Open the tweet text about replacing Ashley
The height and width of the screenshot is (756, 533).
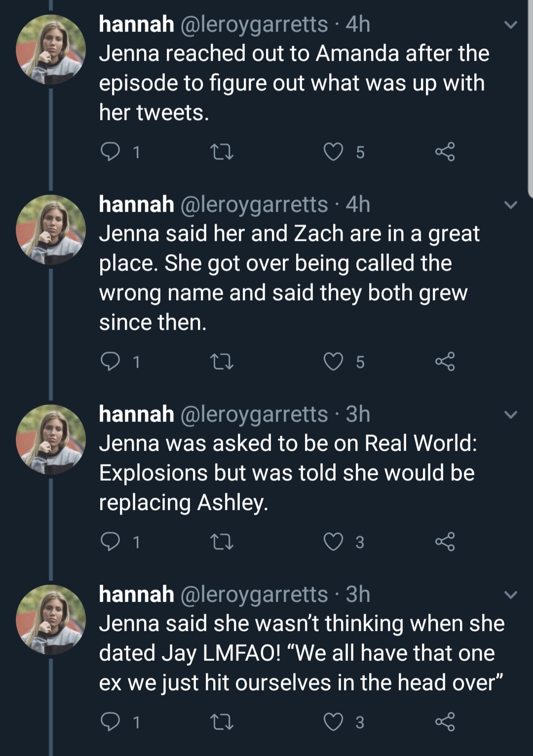tap(287, 473)
